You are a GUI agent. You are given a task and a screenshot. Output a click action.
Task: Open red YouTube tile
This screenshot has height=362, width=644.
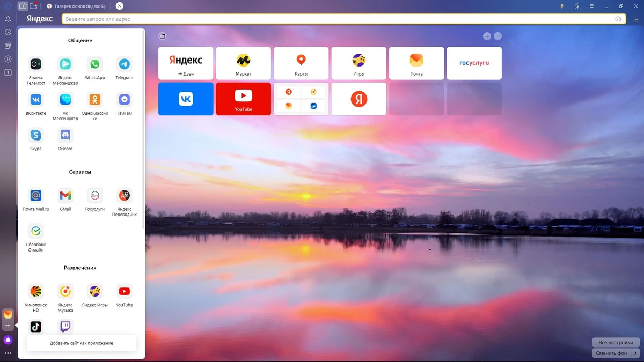[244, 99]
